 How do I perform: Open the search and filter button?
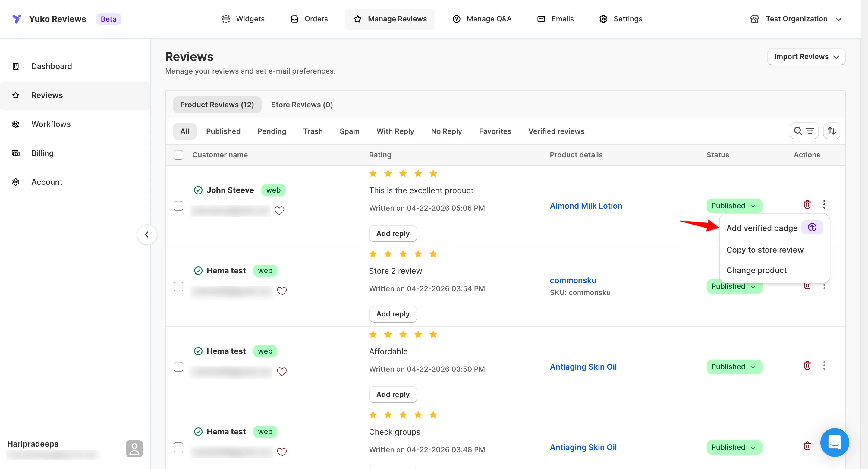pos(804,131)
